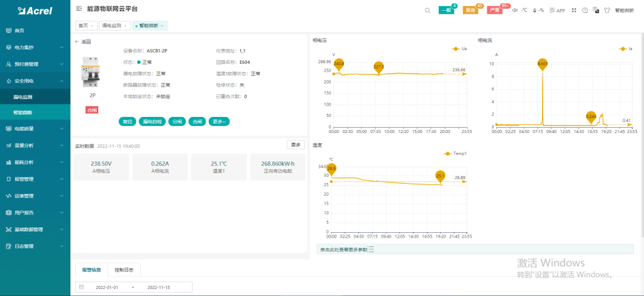The image size is (644, 296).
Task: Expand the 用户报告 chevron
Action: tap(61, 212)
